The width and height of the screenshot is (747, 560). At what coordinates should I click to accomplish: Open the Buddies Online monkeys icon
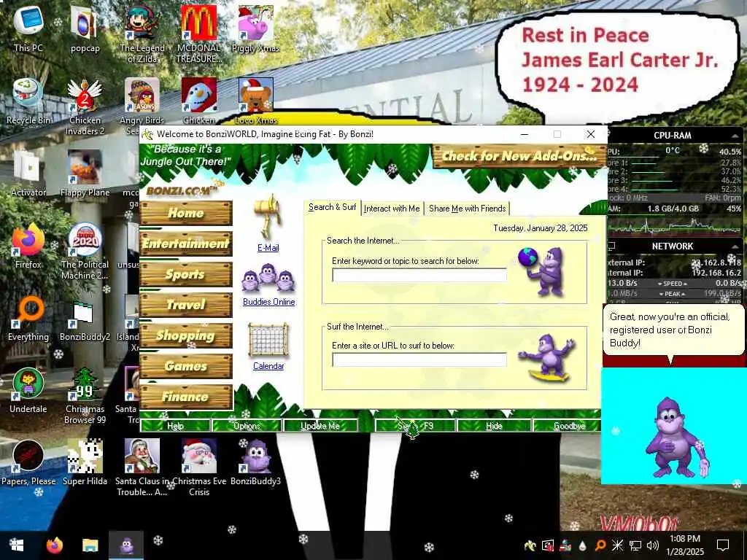(268, 279)
